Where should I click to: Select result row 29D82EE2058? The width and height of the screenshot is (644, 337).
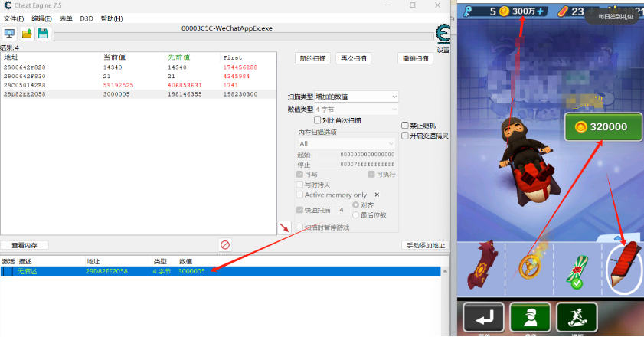coord(139,94)
